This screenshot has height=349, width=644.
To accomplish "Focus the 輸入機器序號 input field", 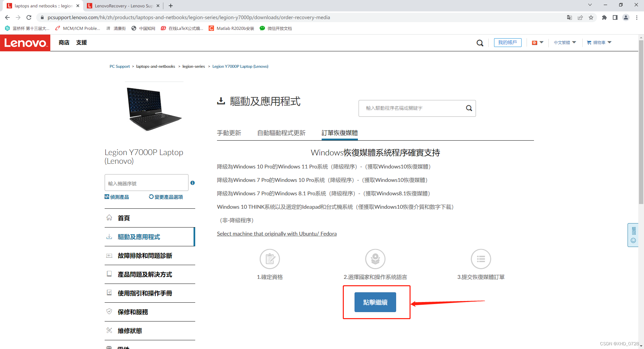I will (x=147, y=183).
